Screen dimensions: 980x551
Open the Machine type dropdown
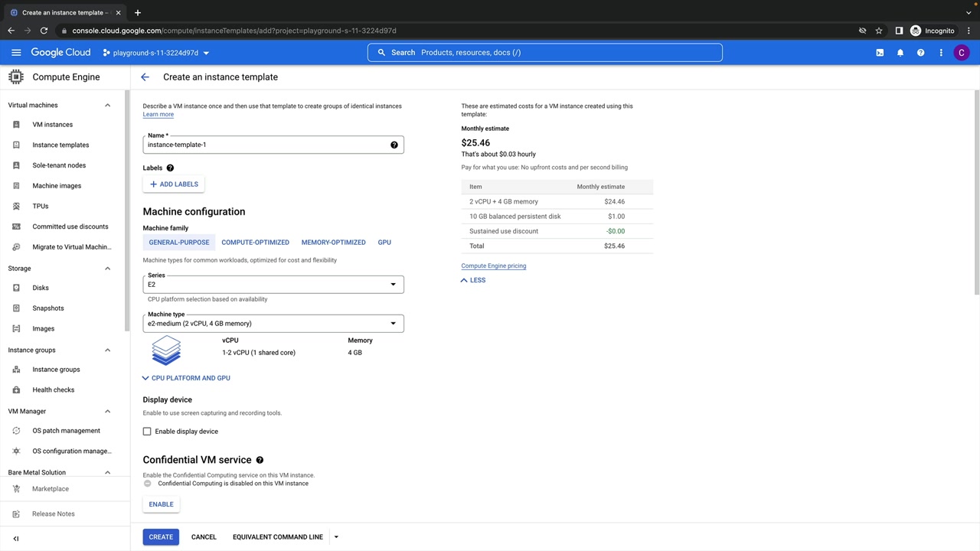pos(273,324)
